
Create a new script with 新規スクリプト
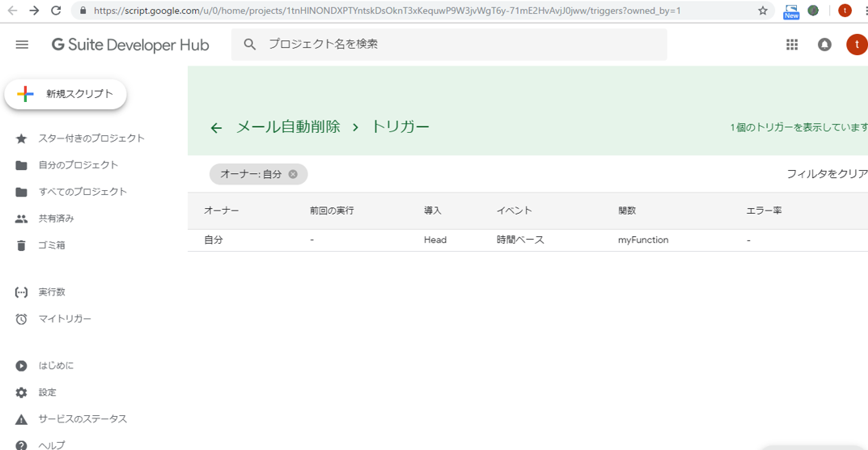coord(66,94)
